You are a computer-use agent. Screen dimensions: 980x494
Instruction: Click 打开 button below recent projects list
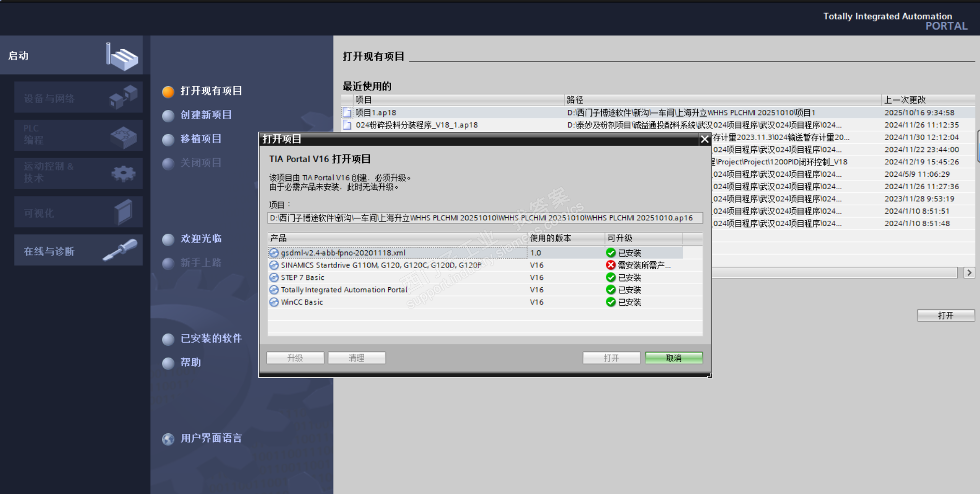[946, 316]
